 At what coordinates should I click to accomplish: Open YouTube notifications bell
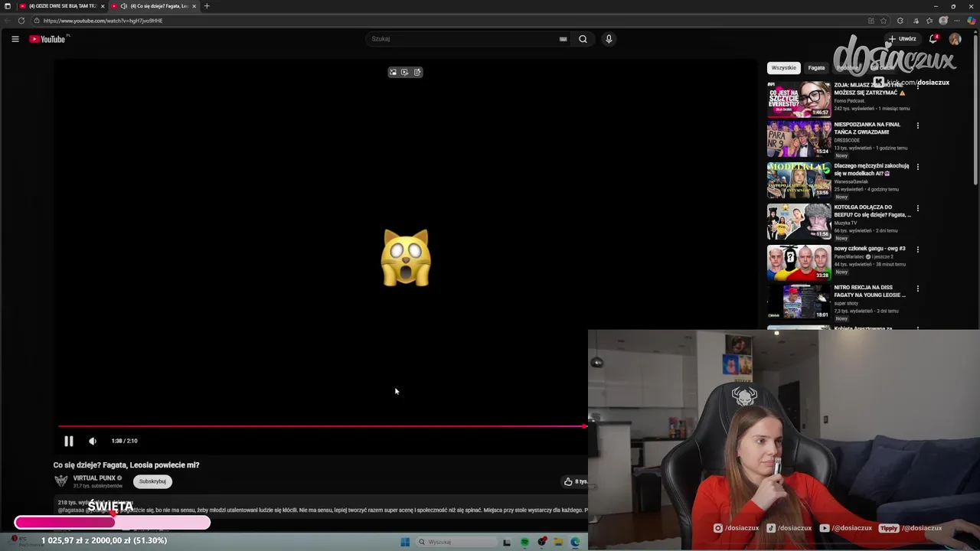[x=933, y=39]
